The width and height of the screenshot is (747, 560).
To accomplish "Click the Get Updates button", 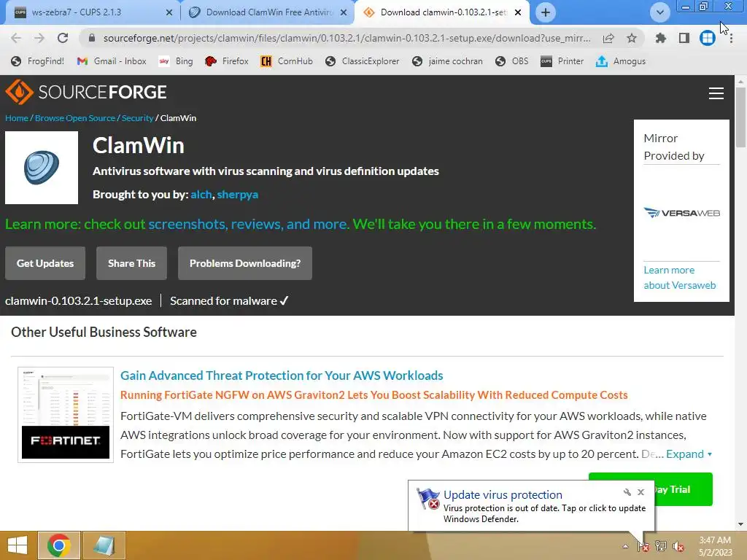I will pos(45,263).
